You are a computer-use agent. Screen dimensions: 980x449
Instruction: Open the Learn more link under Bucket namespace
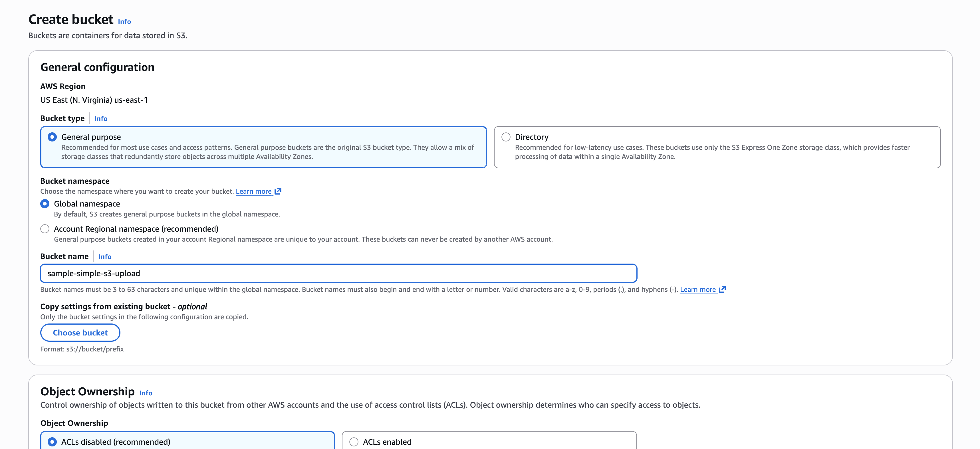[253, 191]
